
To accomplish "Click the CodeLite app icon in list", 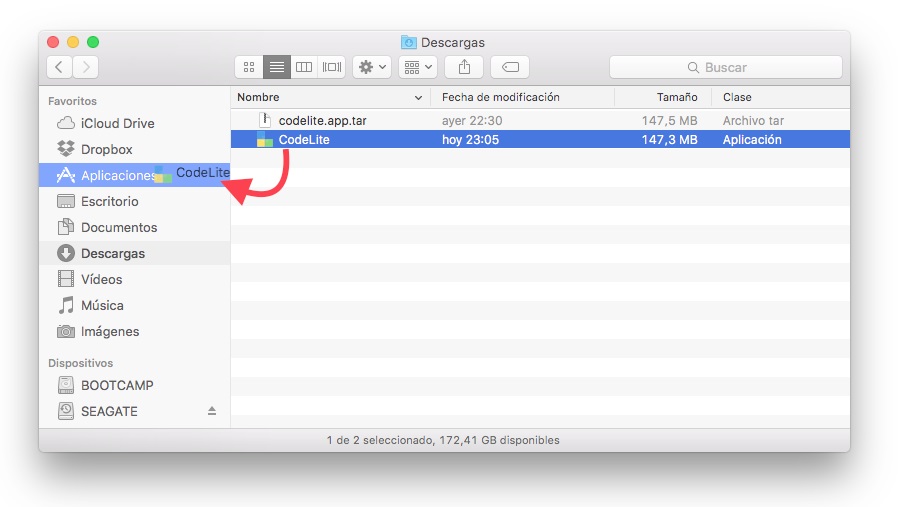I will (265, 139).
